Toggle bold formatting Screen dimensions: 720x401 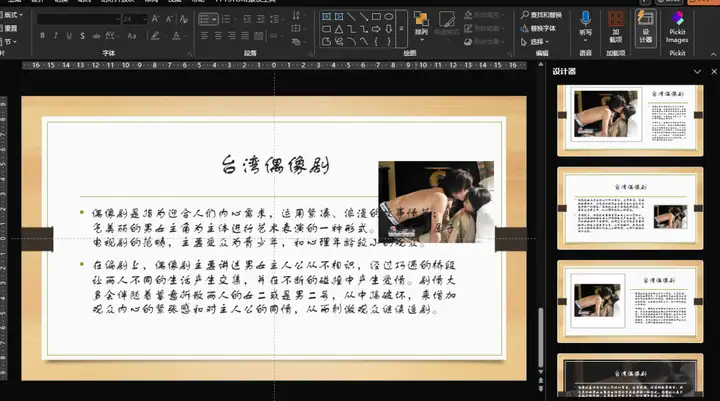42,35
